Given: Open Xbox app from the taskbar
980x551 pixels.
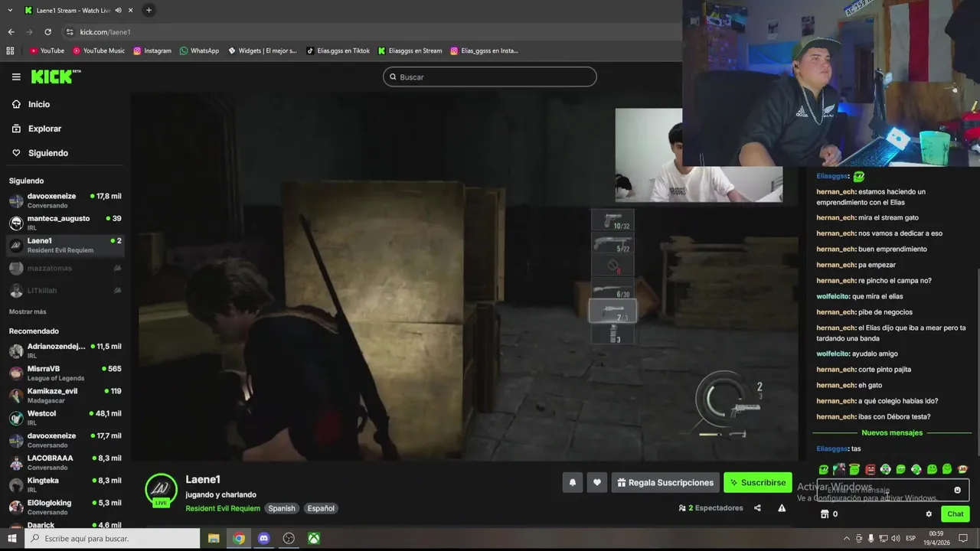Looking at the screenshot, I should (314, 538).
